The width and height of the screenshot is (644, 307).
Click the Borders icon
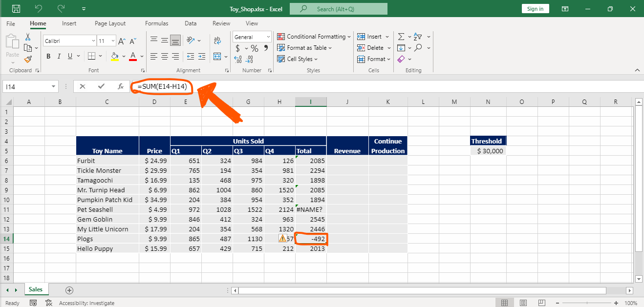coord(91,56)
